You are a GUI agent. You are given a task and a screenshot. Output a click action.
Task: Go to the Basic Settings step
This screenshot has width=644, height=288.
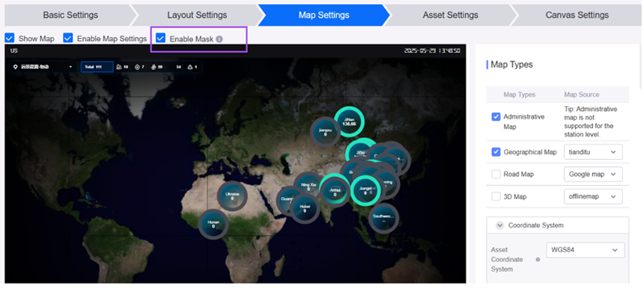coord(71,16)
